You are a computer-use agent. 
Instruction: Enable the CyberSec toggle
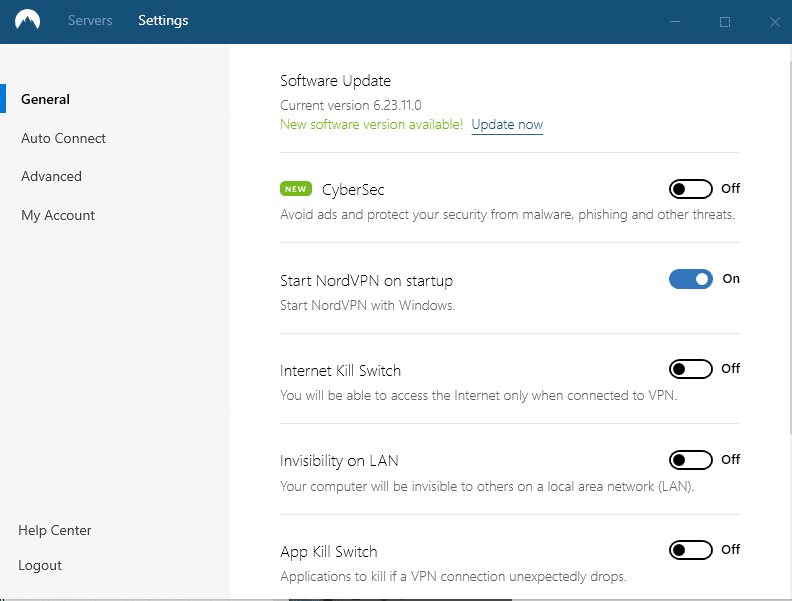point(690,189)
